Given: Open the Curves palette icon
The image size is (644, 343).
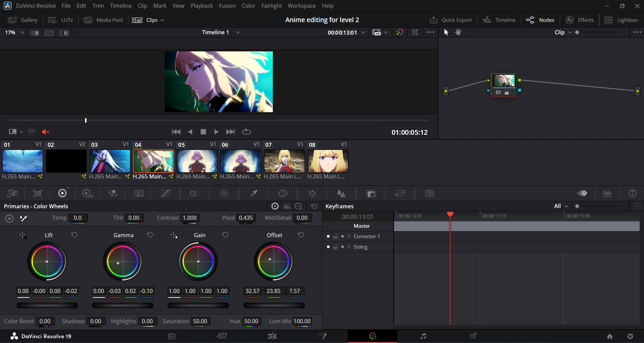Looking at the screenshot, I should click(x=165, y=194).
